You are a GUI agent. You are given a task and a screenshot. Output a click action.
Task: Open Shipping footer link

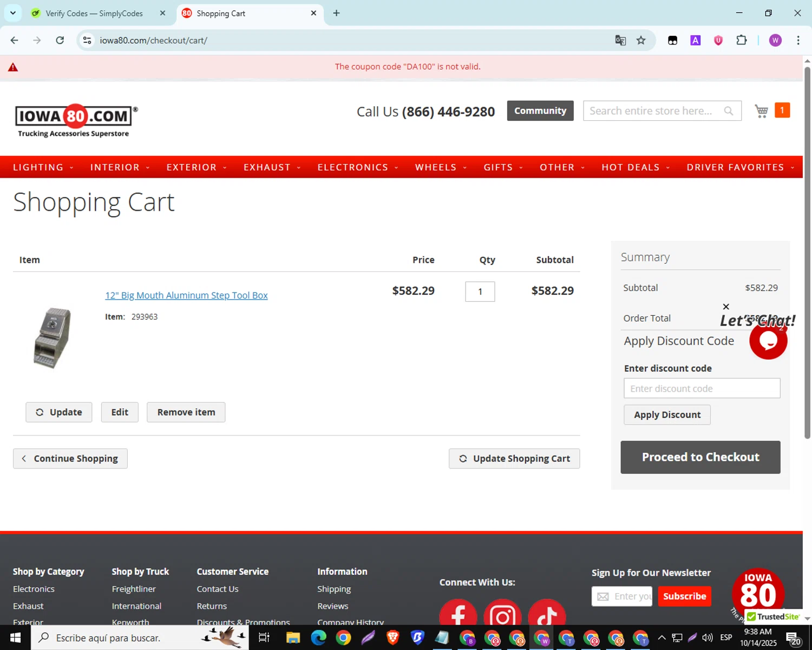[x=334, y=589]
